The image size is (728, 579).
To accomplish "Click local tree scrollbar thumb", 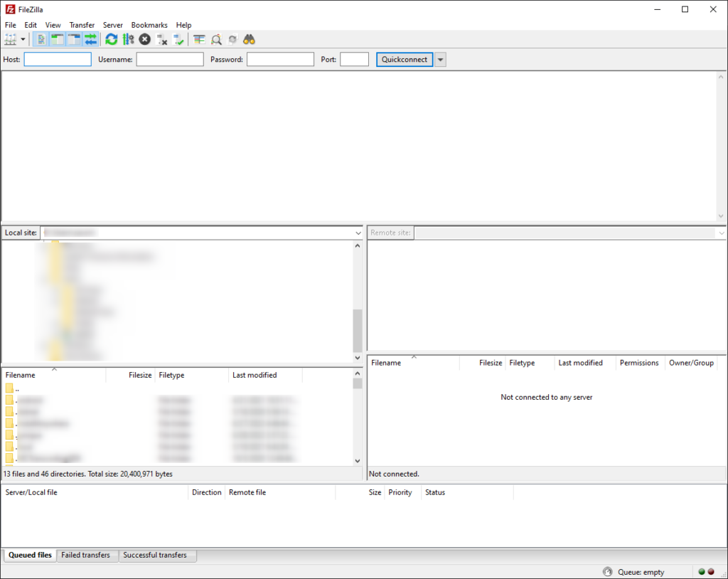I will click(358, 331).
